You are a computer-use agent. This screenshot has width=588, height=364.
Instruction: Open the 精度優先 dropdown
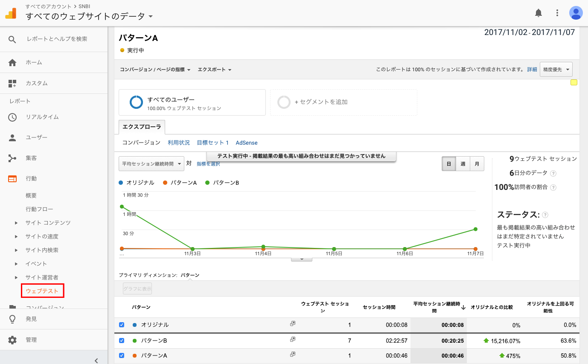pos(556,70)
